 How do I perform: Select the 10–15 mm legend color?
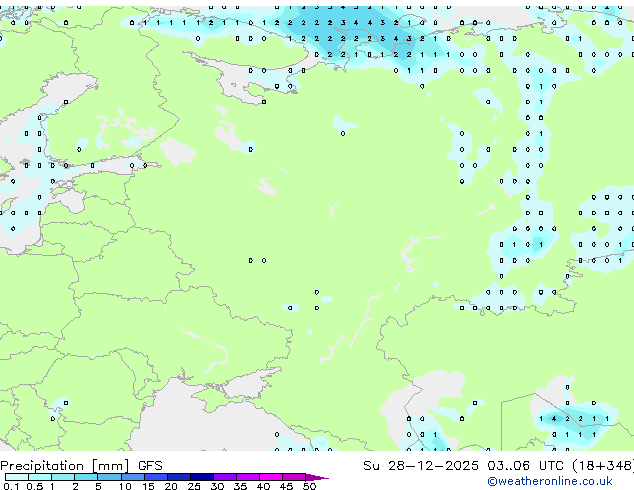click(x=132, y=477)
